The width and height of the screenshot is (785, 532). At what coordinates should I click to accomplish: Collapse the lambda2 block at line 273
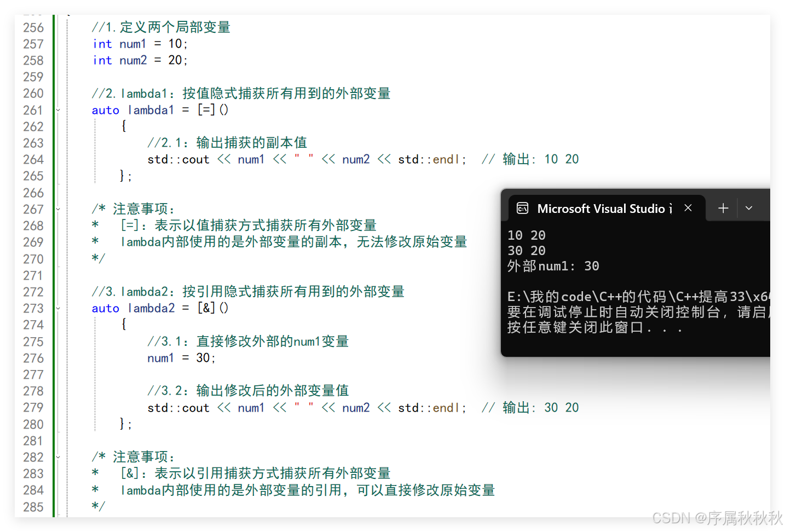pos(58,308)
